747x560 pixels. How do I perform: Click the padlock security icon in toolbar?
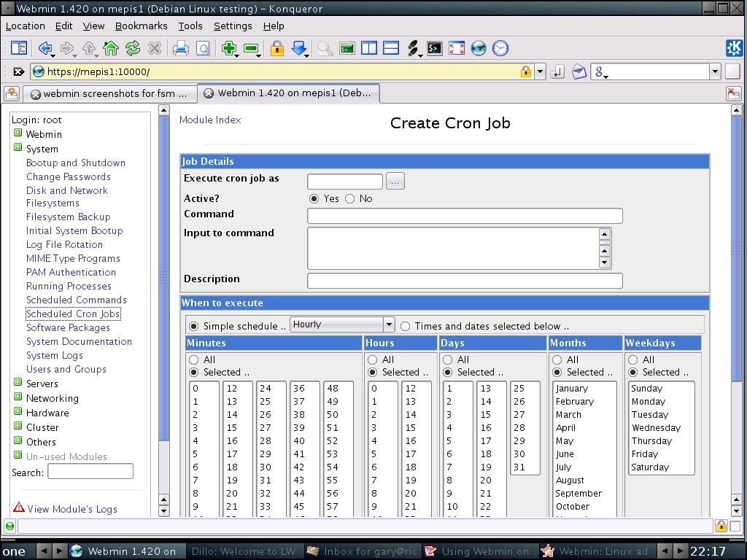[x=276, y=48]
